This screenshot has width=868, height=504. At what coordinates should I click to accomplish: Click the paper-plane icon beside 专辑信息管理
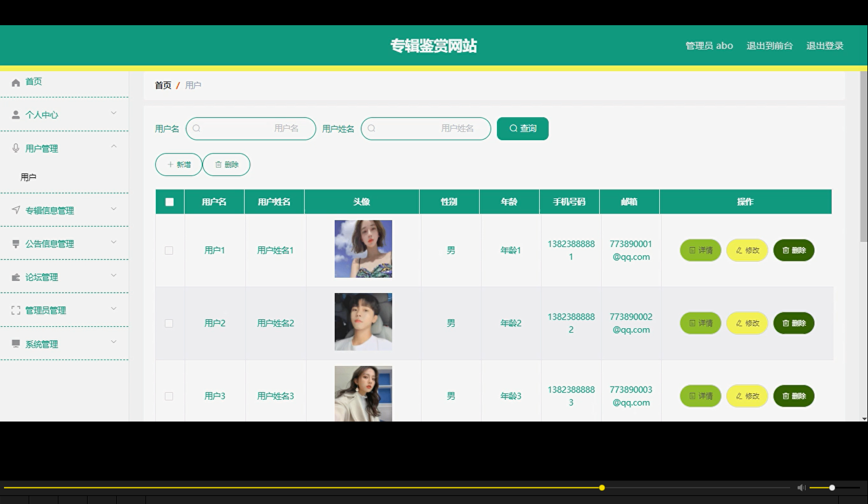pyautogui.click(x=15, y=210)
